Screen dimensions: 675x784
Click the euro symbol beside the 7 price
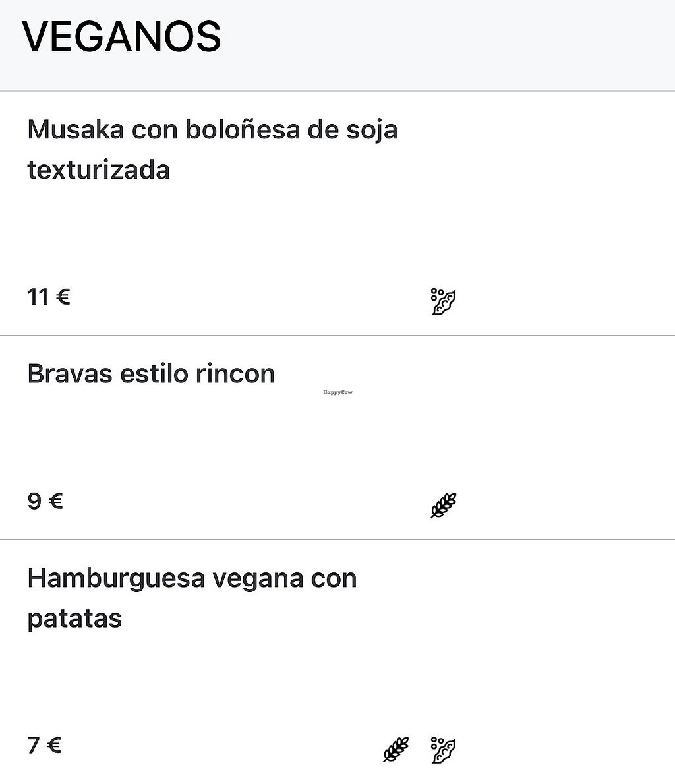(55, 746)
